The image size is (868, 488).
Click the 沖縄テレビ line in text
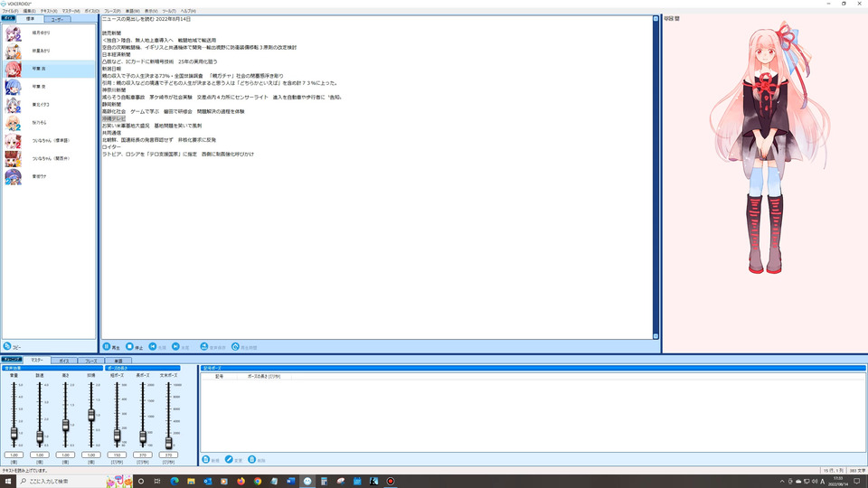114,118
